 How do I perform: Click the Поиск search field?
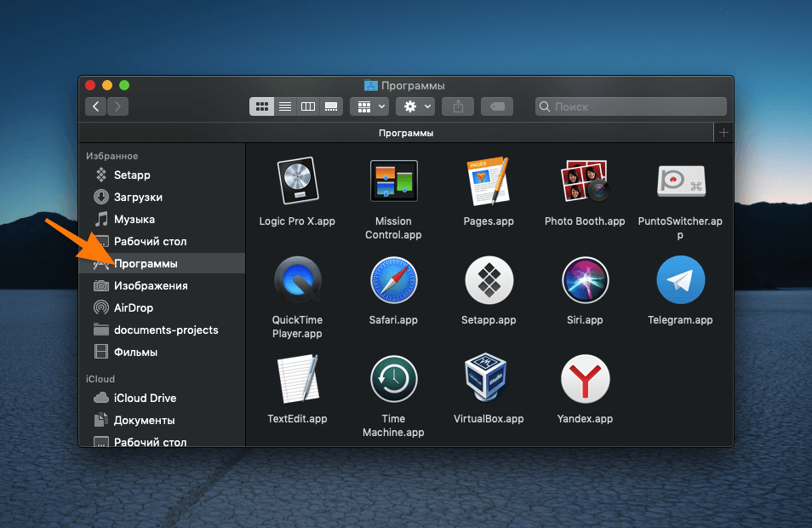(631, 106)
